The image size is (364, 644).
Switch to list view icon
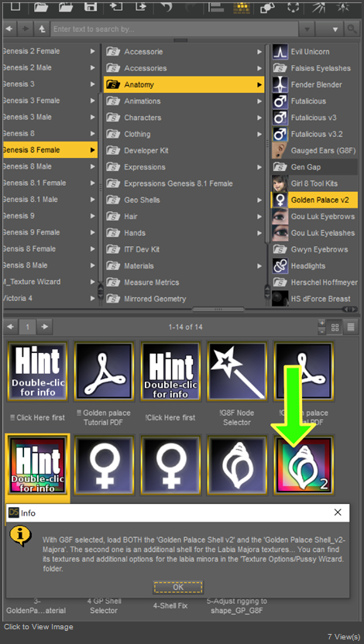(350, 327)
